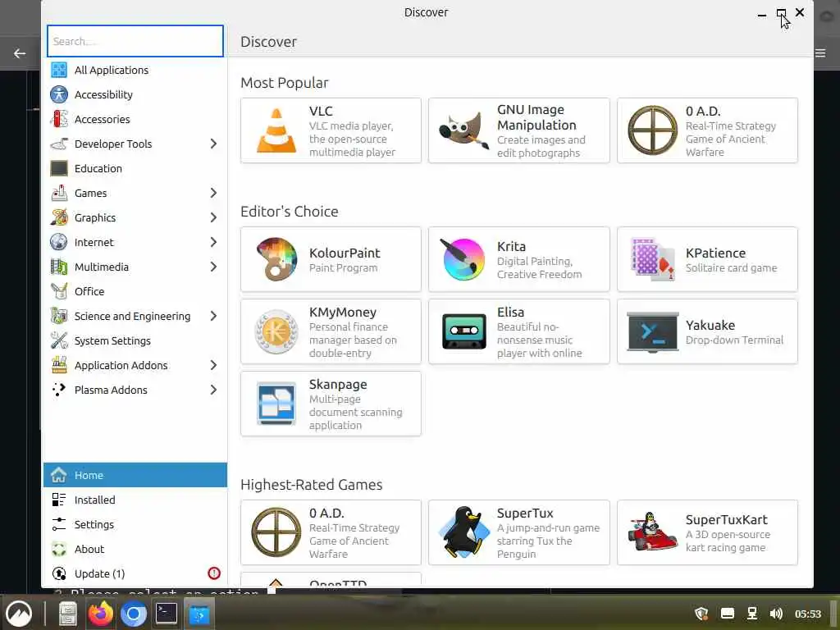Viewport: 840px width, 630px height.
Task: Click the back arrow in background window
Action: [20, 53]
